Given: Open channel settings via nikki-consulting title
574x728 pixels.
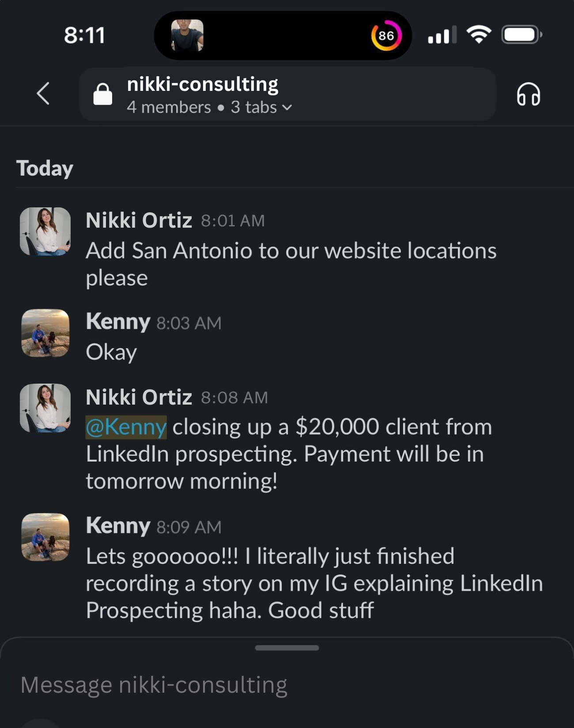Looking at the screenshot, I should click(x=203, y=83).
